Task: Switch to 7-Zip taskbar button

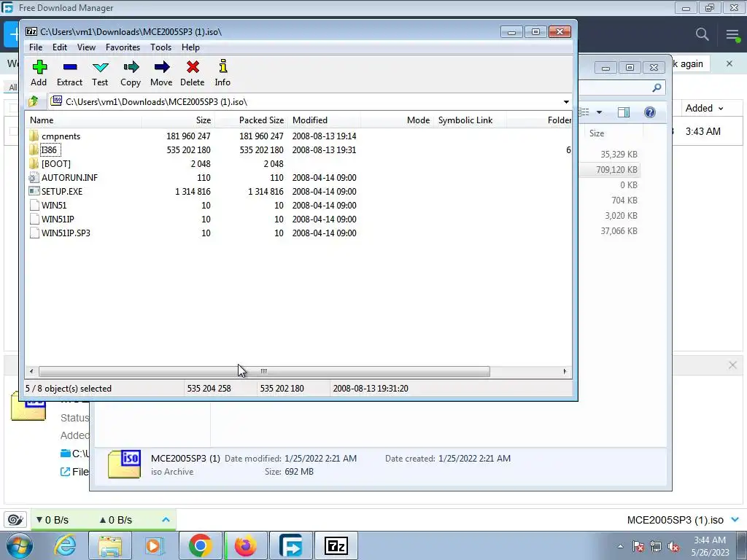Action: click(336, 545)
